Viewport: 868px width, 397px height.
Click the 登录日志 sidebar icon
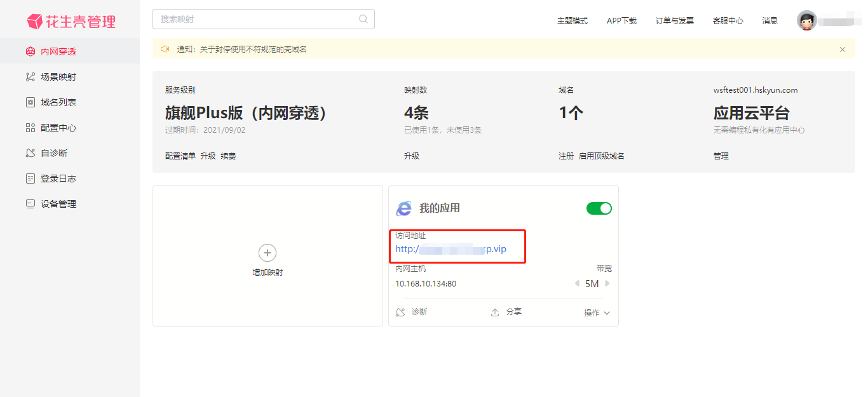pyautogui.click(x=30, y=178)
